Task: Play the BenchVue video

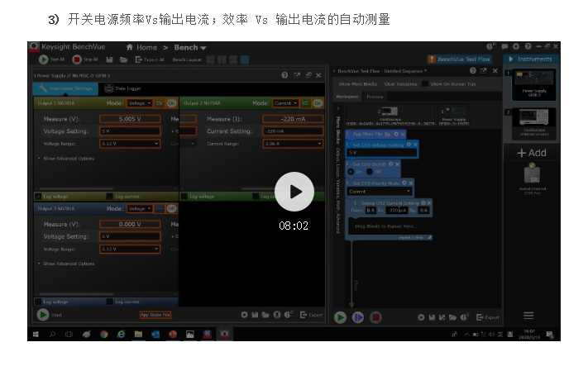Action: coord(294,192)
